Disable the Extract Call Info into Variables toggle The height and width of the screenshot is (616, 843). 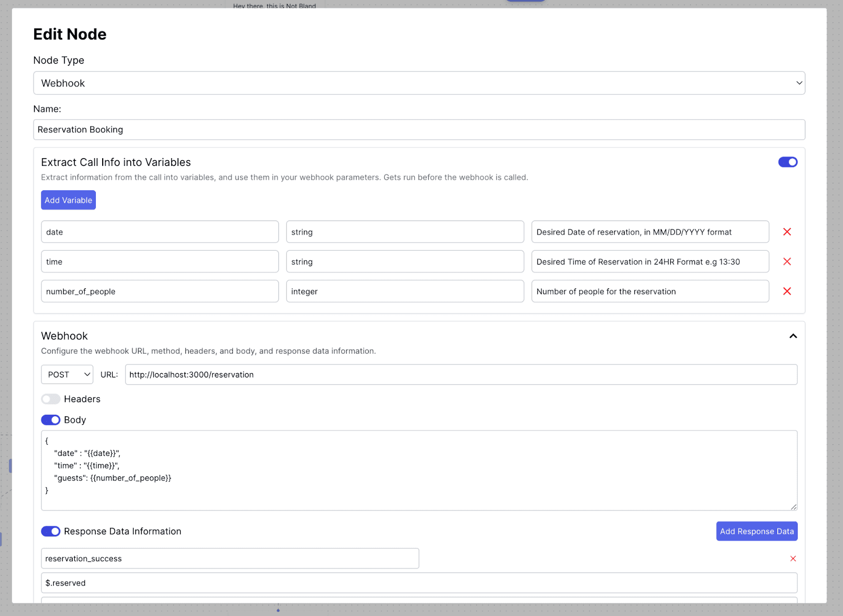788,162
